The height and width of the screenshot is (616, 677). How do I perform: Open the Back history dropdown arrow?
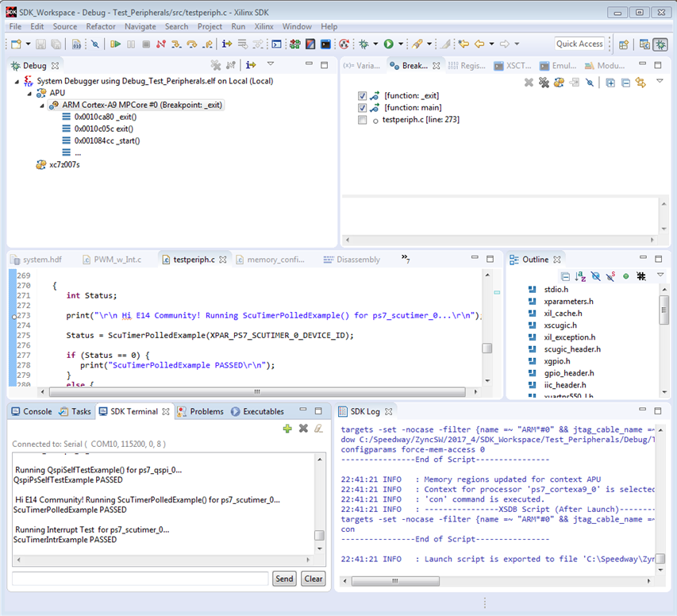click(491, 44)
